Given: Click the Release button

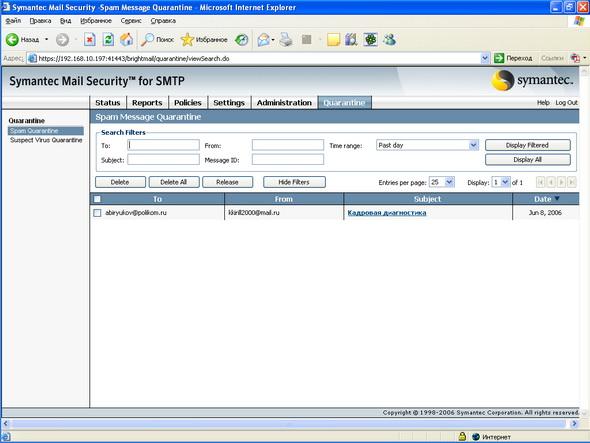Looking at the screenshot, I should (x=227, y=182).
